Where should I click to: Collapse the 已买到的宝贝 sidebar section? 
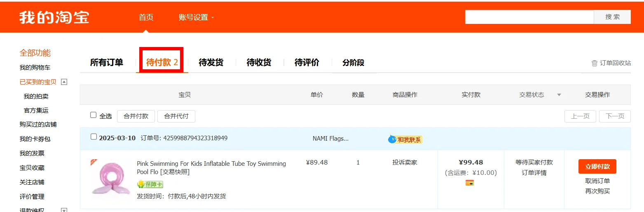pos(64,82)
